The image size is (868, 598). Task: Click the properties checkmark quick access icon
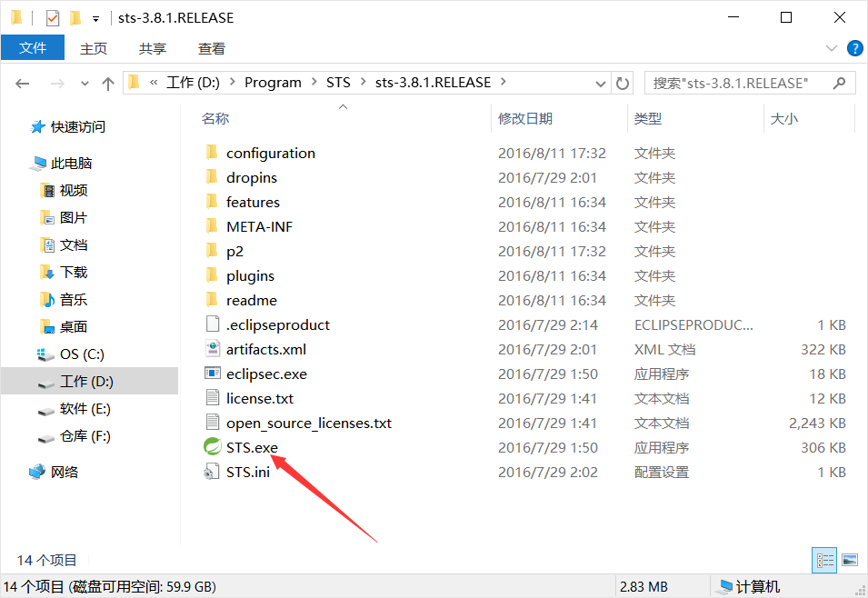tap(53, 18)
